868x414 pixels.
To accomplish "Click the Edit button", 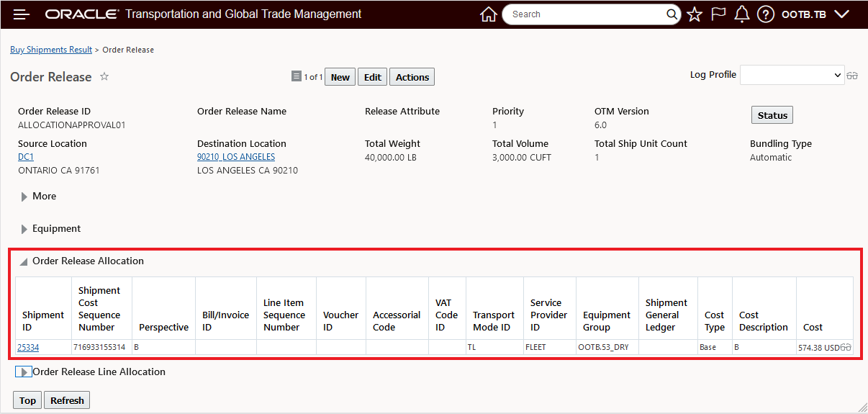I will click(373, 77).
